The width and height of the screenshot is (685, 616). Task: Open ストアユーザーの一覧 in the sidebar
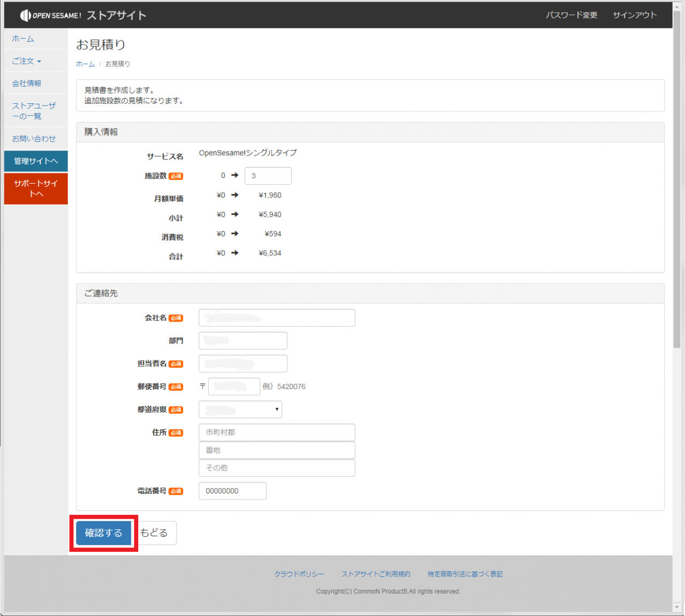click(x=34, y=111)
